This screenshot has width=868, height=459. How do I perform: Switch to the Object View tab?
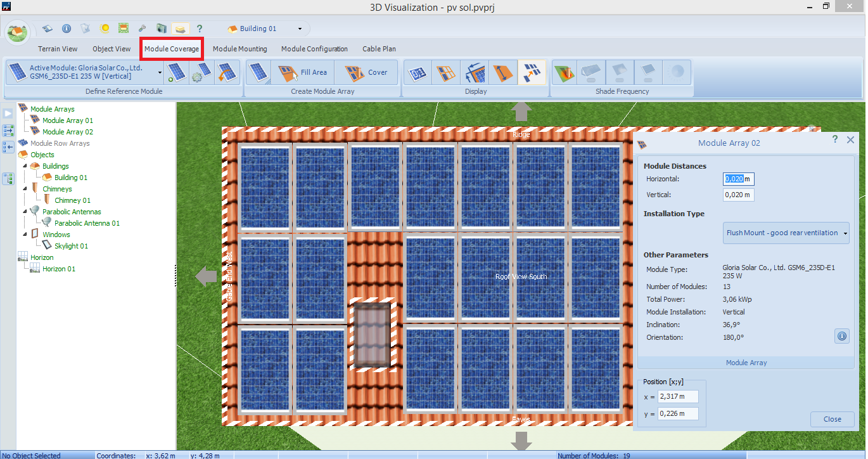pyautogui.click(x=112, y=49)
